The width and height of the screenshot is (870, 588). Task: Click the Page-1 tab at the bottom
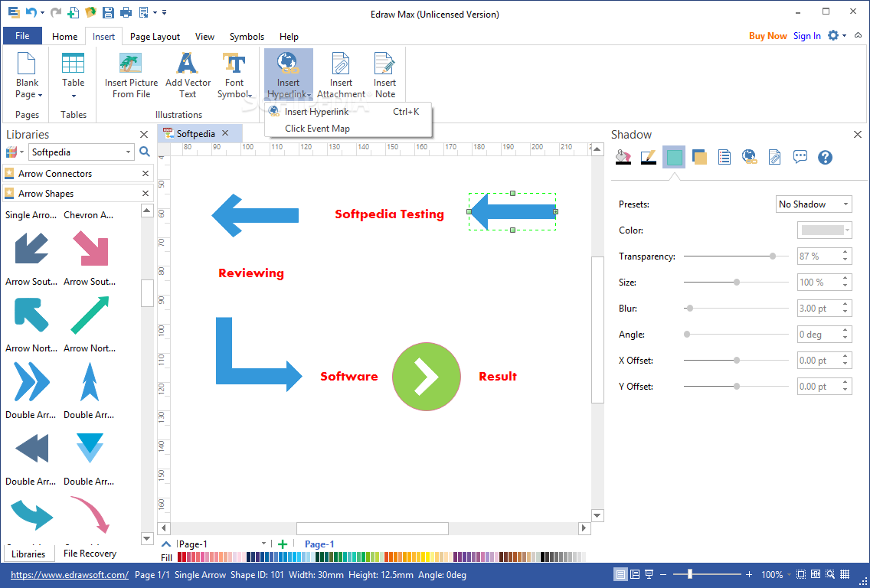tap(319, 544)
